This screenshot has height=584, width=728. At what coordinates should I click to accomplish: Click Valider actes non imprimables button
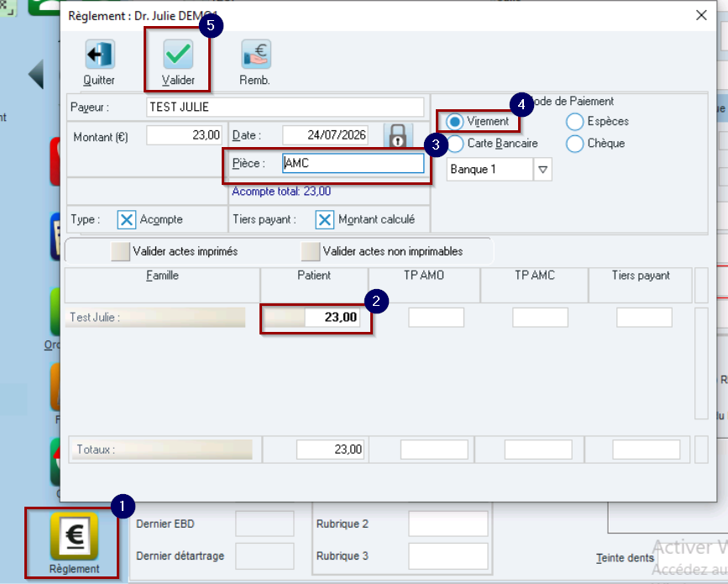click(310, 251)
